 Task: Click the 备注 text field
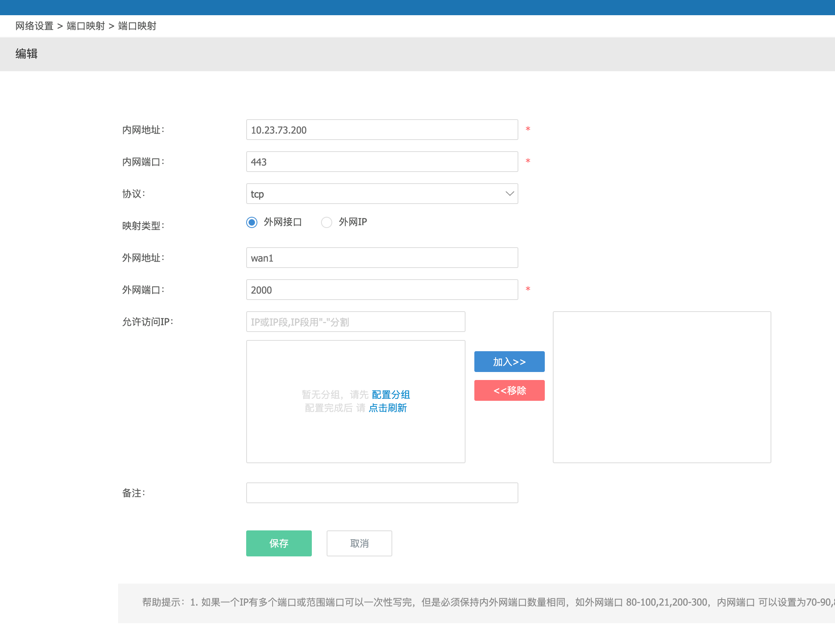382,493
